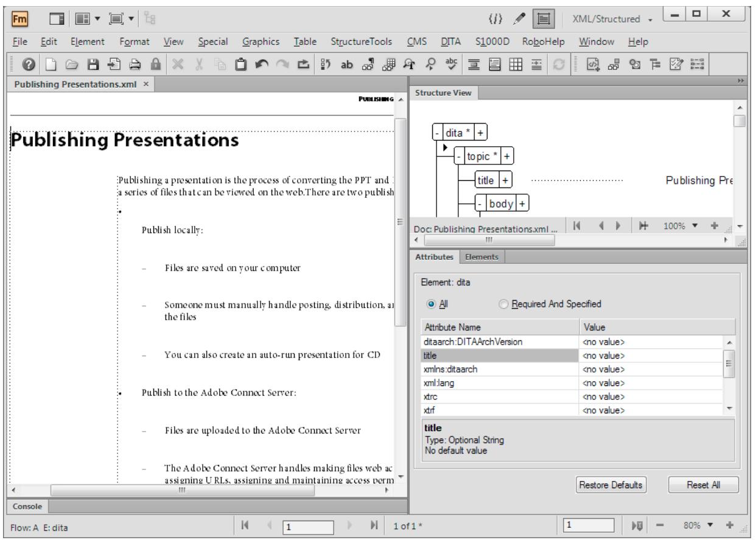Collapse the dita element node
The image size is (756, 540).
pos(436,131)
